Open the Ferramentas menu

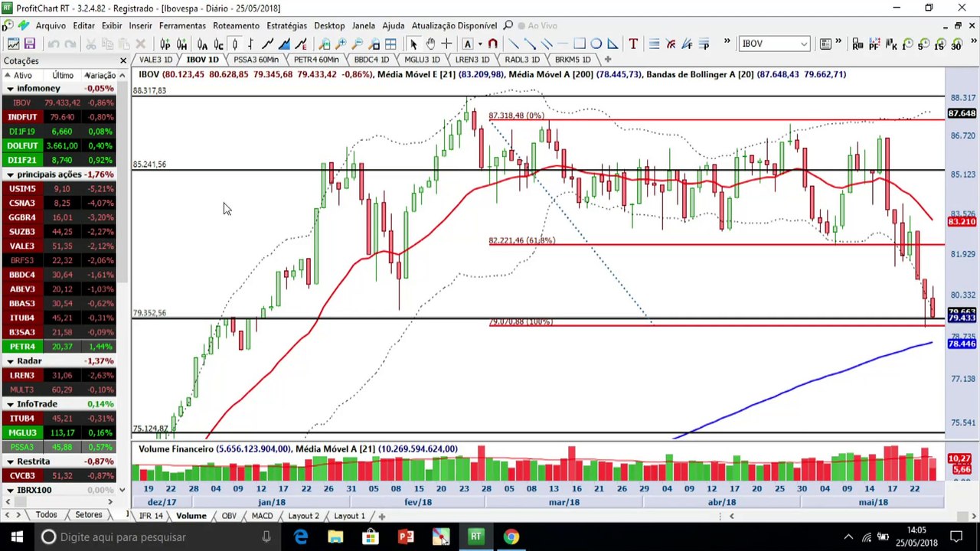point(182,25)
